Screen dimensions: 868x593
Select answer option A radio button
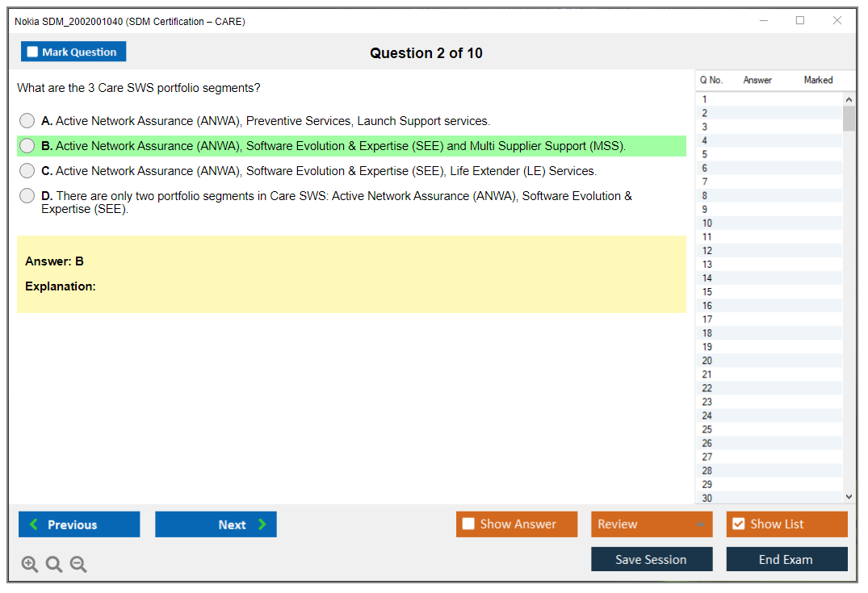(x=27, y=121)
